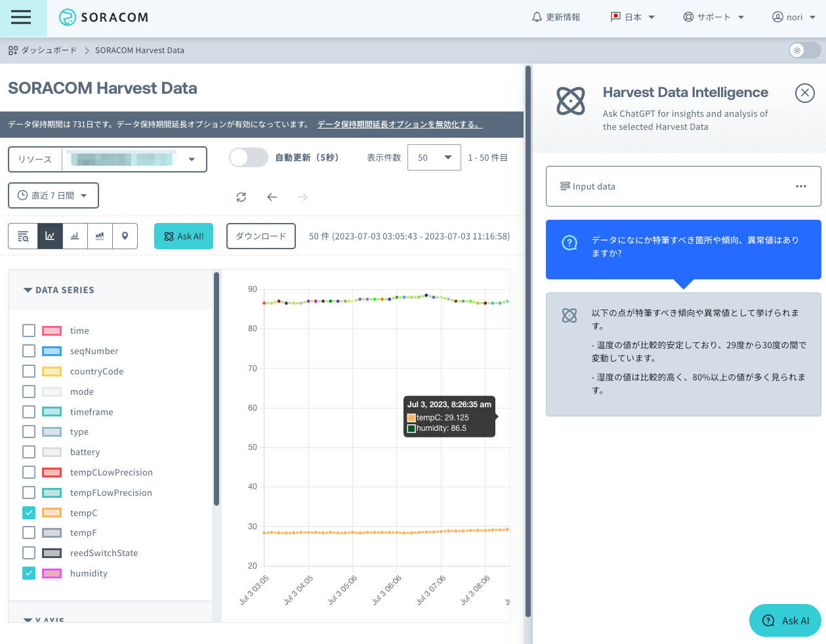Click the reedSwitchState dark color swatch

pyautogui.click(x=52, y=553)
